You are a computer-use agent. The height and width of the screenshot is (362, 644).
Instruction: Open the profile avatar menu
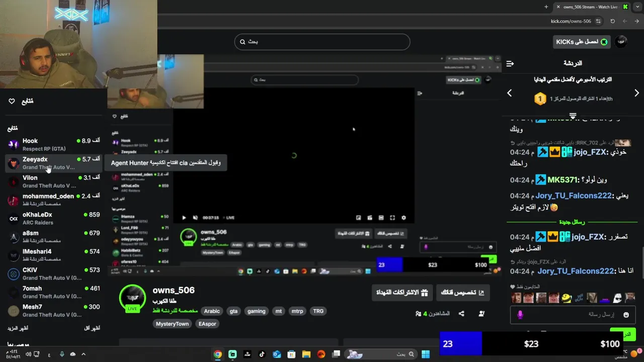(621, 42)
